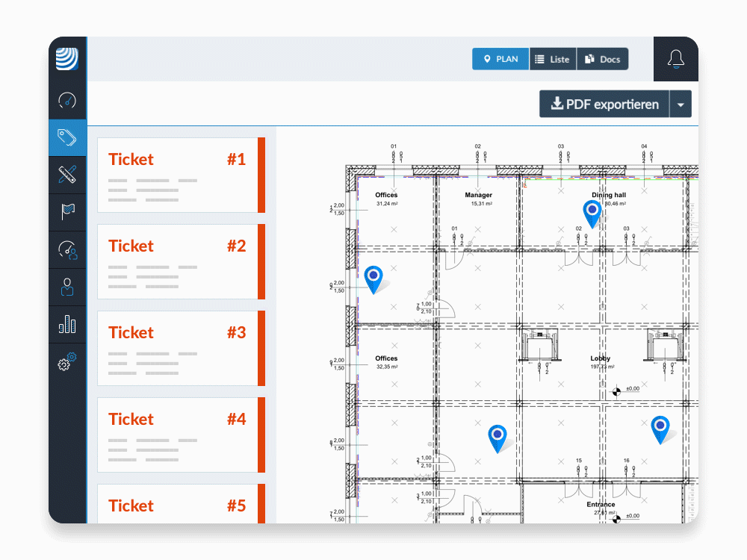The image size is (747, 560).
Task: Switch to the Docs view tab
Action: click(x=602, y=59)
